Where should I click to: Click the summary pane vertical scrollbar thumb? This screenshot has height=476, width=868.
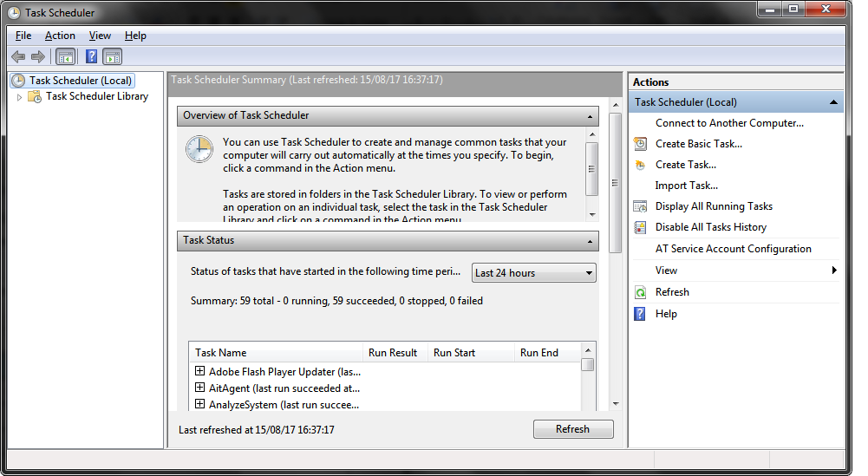615,183
